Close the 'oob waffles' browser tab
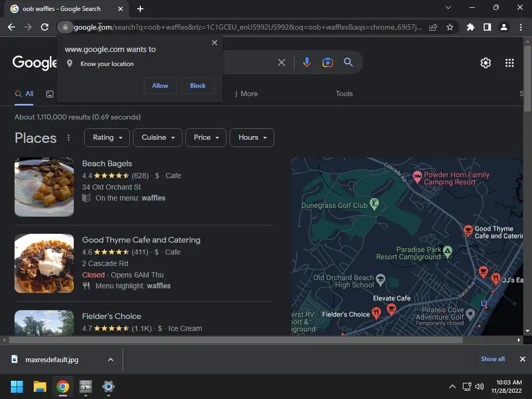Screen dimensions: 532x399 pyautogui.click(x=121, y=9)
